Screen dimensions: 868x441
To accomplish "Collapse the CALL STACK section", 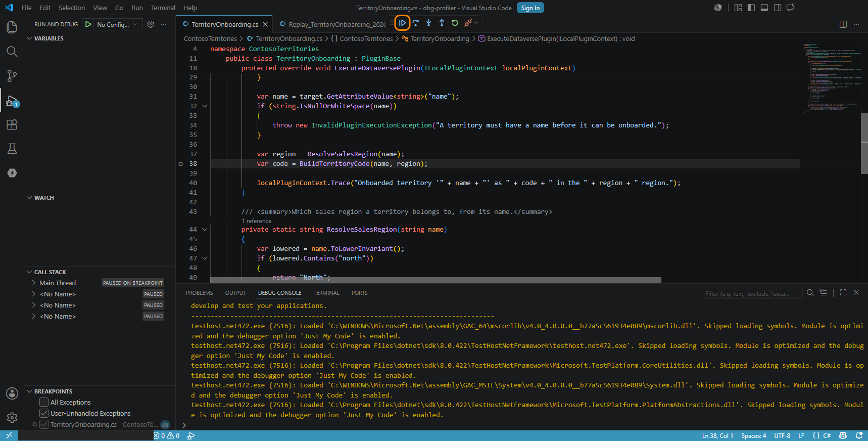I will tap(29, 272).
